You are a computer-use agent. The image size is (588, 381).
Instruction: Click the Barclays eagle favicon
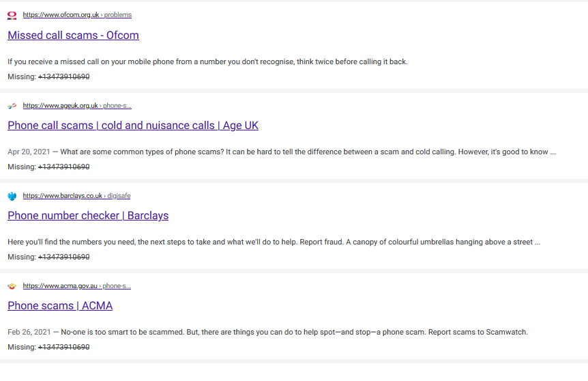click(x=12, y=196)
